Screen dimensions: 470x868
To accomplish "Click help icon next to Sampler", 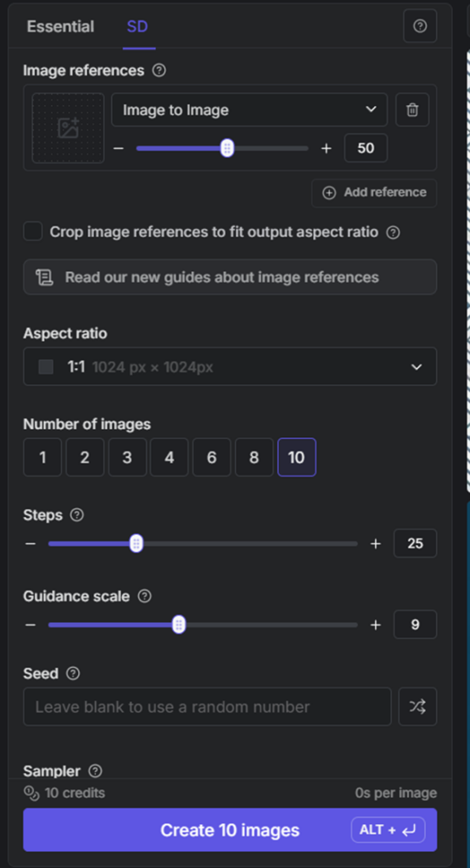I will tap(95, 771).
